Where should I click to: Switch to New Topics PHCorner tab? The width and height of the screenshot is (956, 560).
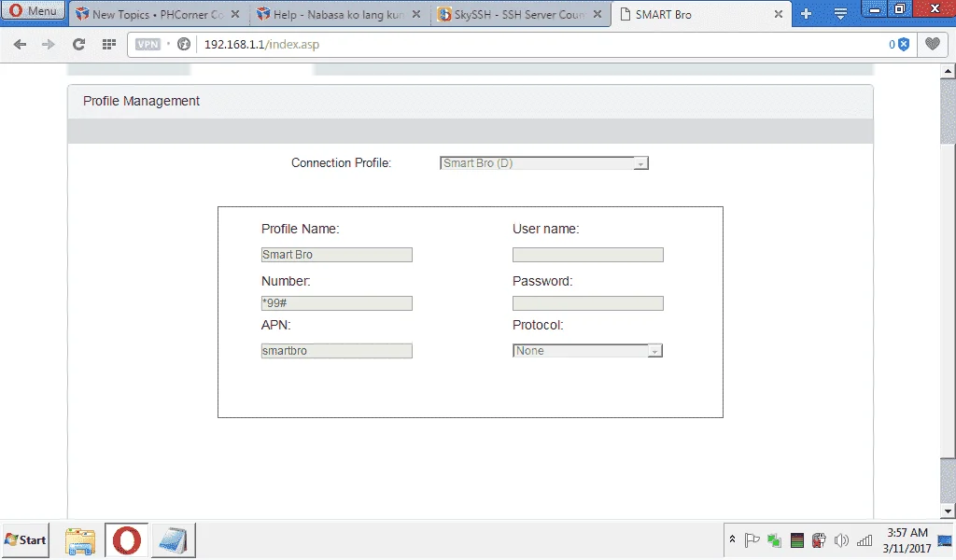[159, 14]
